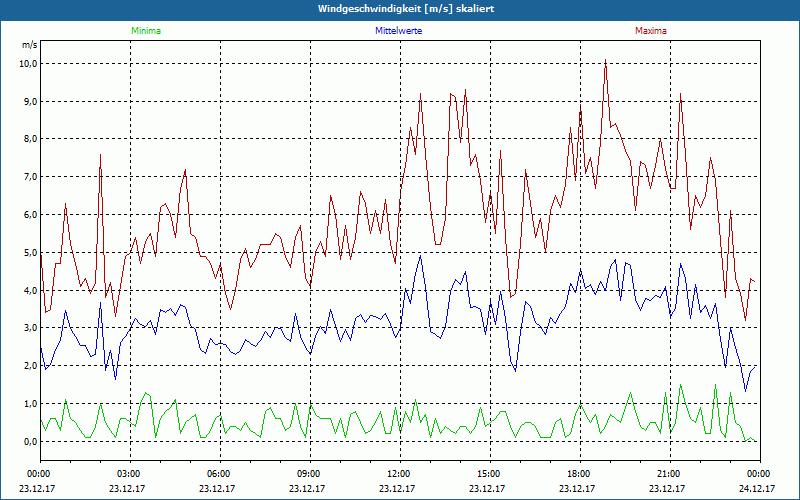Image resolution: width=800 pixels, height=500 pixels.
Task: Click the chart title Windgeschwindigkeit [m/s] skaliert
Action: point(406,9)
